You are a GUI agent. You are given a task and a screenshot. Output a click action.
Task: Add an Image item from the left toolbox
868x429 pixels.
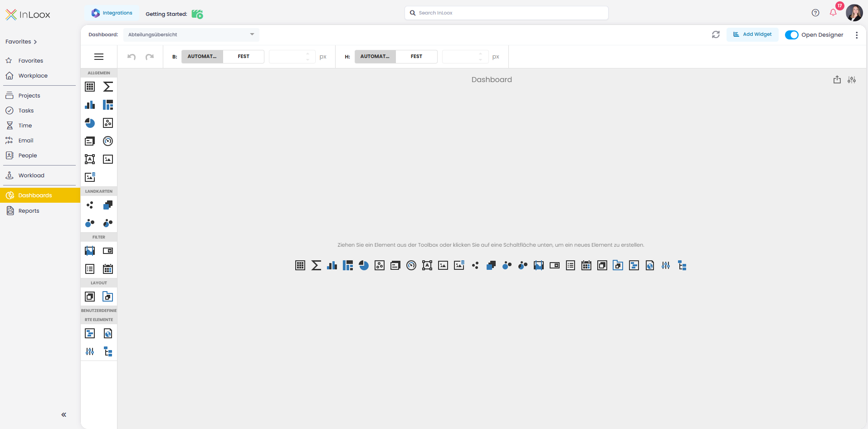tap(108, 159)
